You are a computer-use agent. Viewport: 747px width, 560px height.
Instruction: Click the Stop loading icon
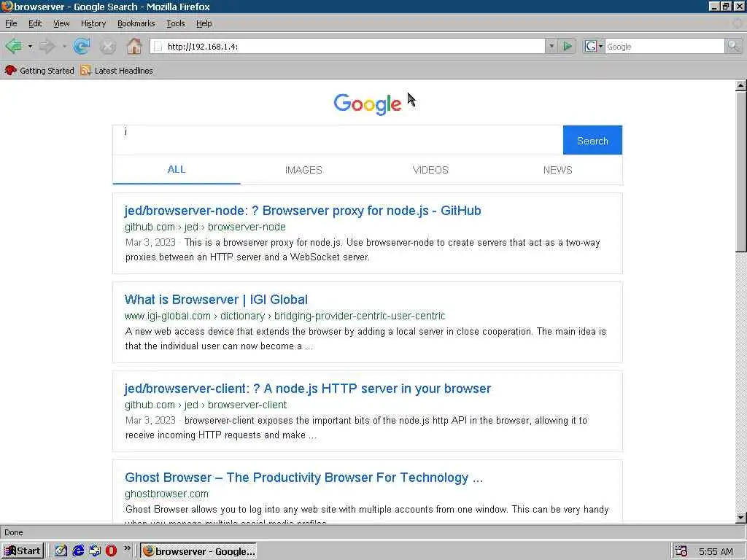tap(108, 46)
